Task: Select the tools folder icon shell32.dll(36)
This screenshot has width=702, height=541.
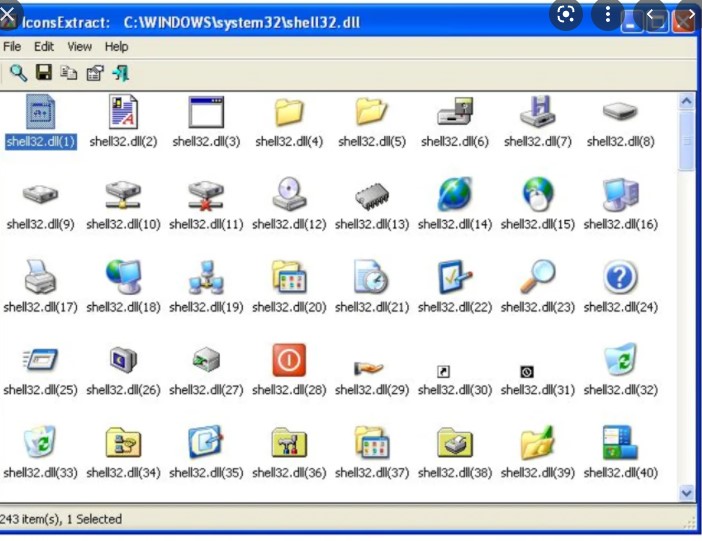Action: click(289, 442)
